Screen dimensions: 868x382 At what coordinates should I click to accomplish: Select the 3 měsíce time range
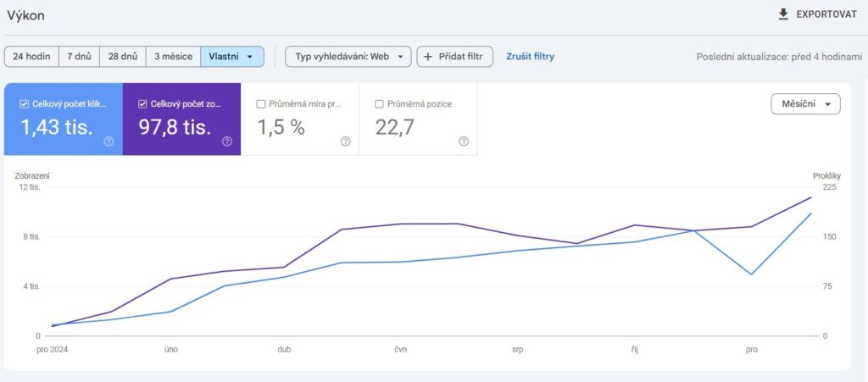(x=173, y=57)
